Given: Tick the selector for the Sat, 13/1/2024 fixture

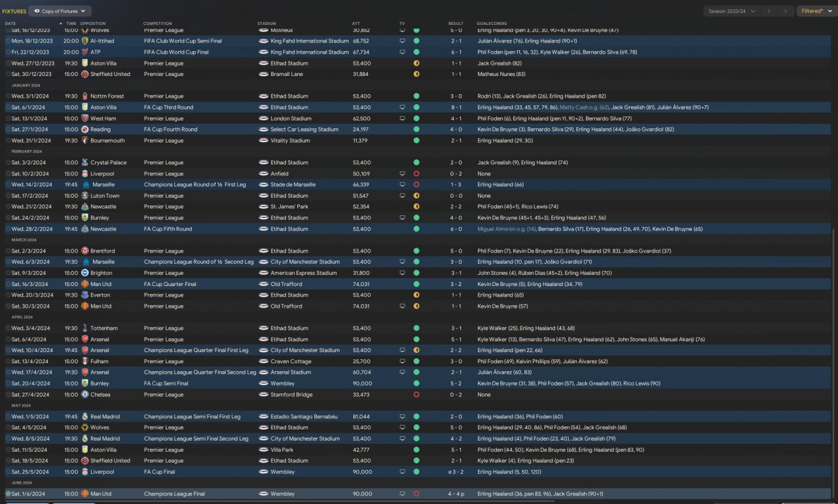Looking at the screenshot, I should pos(8,118).
